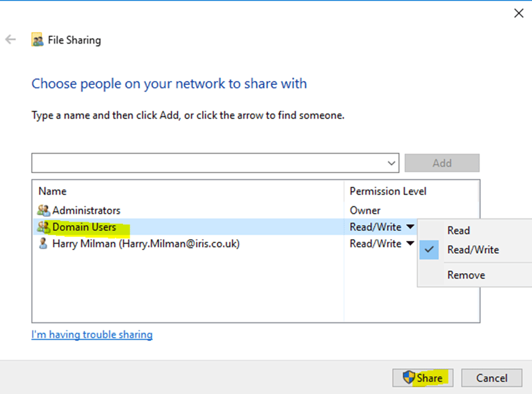The image size is (532, 394).
Task: Click the Add button
Action: pyautogui.click(x=442, y=163)
